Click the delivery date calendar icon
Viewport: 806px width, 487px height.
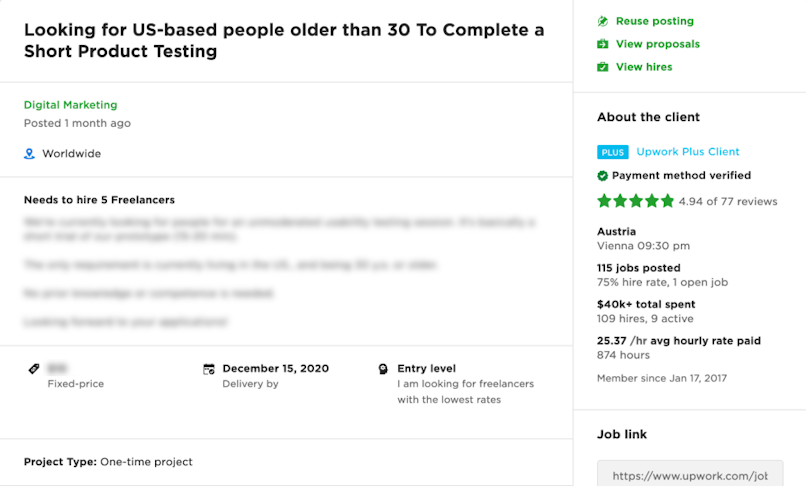[x=209, y=369]
